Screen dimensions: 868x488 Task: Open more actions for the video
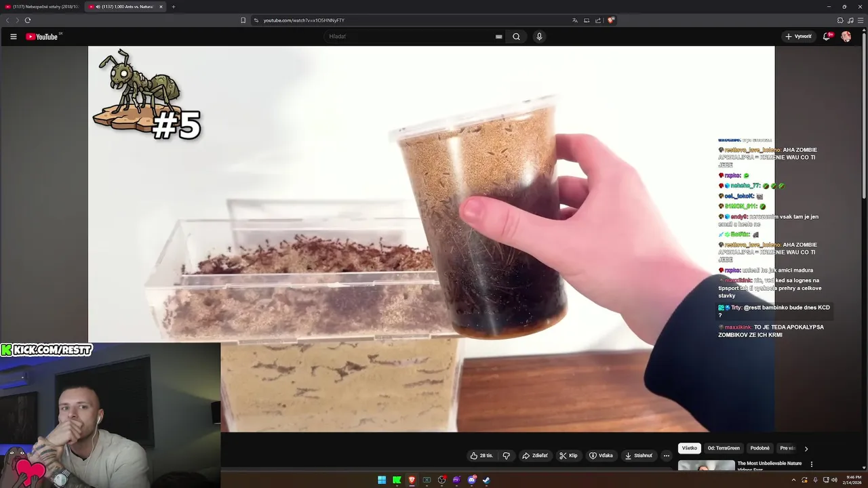click(x=667, y=455)
